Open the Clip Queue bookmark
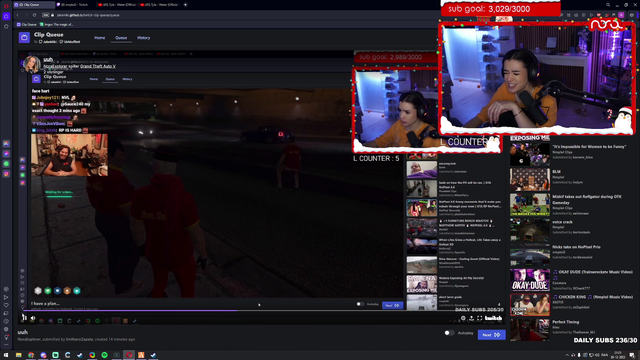Screen dimensions: 640x360 click(x=27, y=24)
